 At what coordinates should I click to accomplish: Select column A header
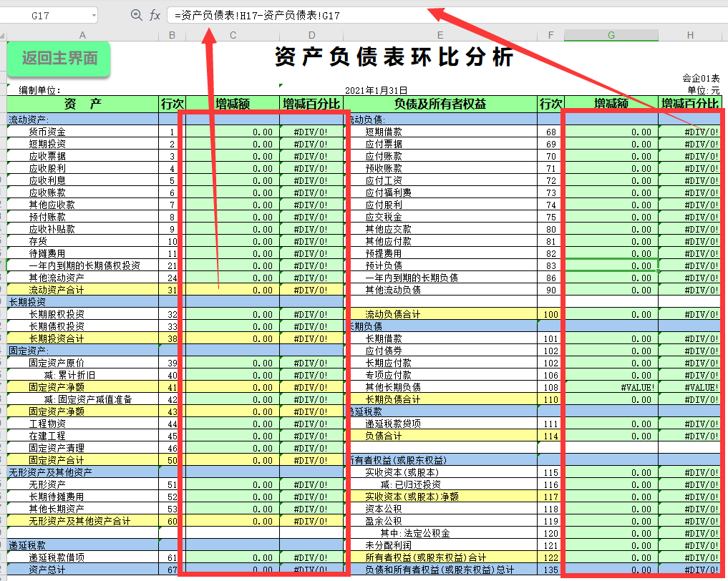pos(82,34)
